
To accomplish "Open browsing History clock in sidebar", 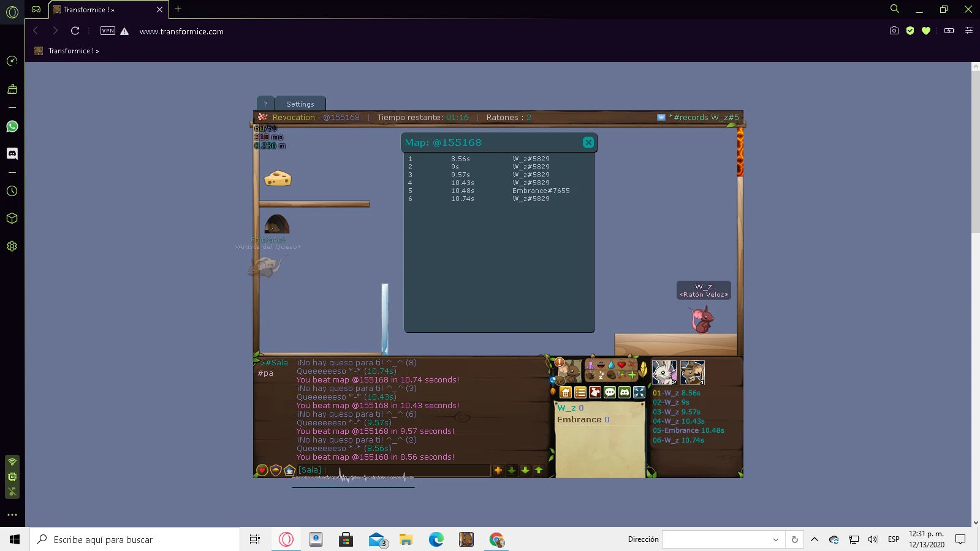I will coord(12,191).
